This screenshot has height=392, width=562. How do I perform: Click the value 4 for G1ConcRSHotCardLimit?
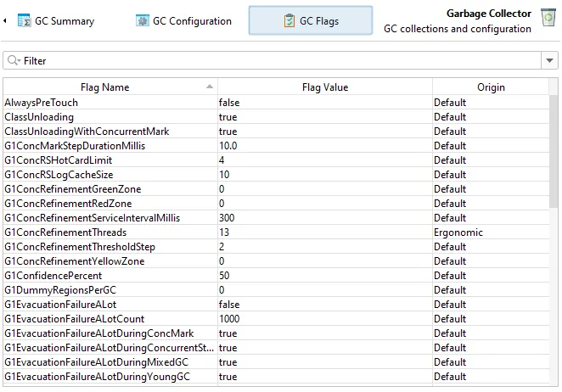(x=222, y=160)
